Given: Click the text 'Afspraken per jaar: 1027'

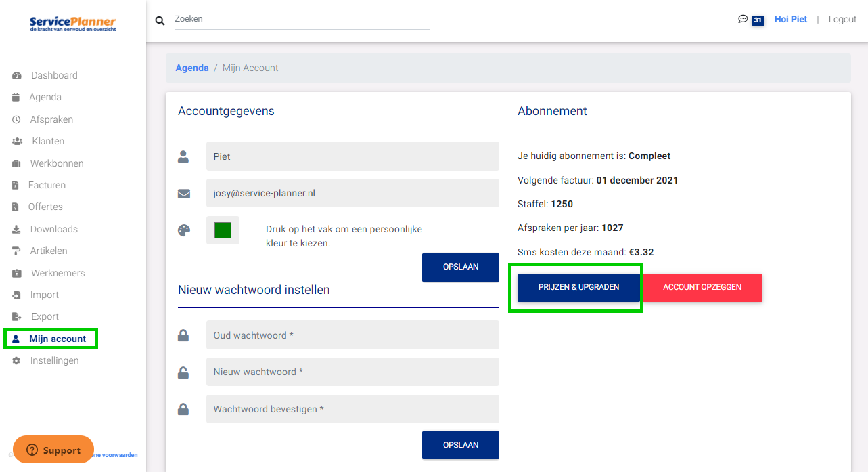Looking at the screenshot, I should point(570,228).
